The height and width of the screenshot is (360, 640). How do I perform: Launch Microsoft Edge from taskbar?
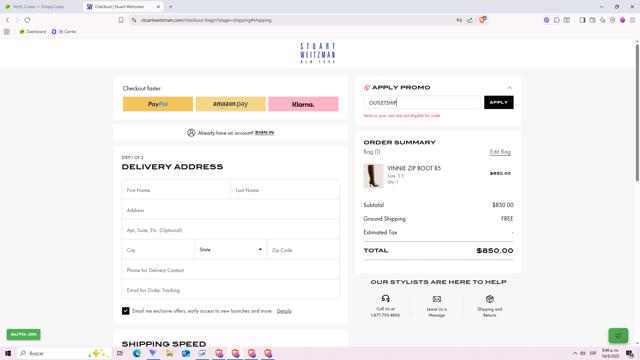tap(137, 353)
